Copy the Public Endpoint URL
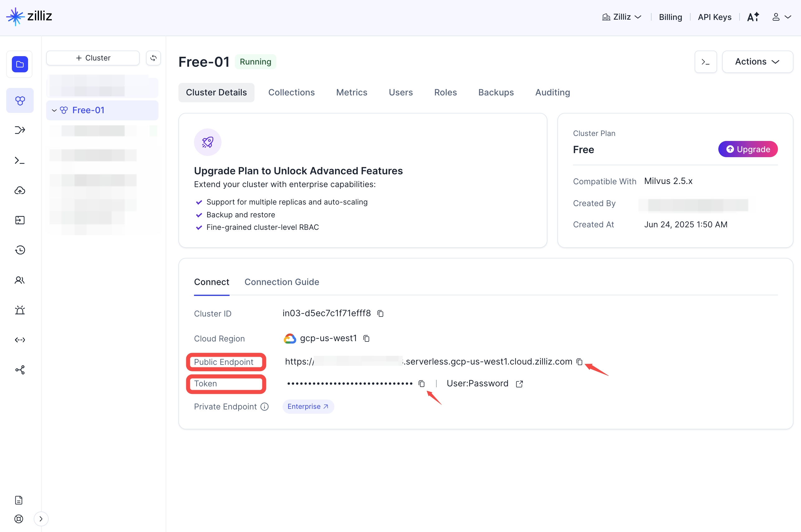Viewport: 801px width, 532px height. pos(580,362)
